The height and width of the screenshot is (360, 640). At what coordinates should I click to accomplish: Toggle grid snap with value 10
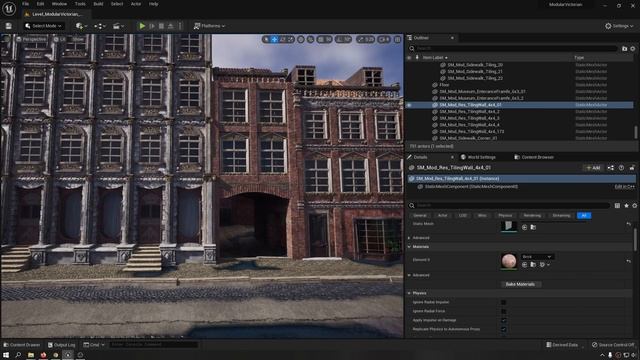(324, 39)
